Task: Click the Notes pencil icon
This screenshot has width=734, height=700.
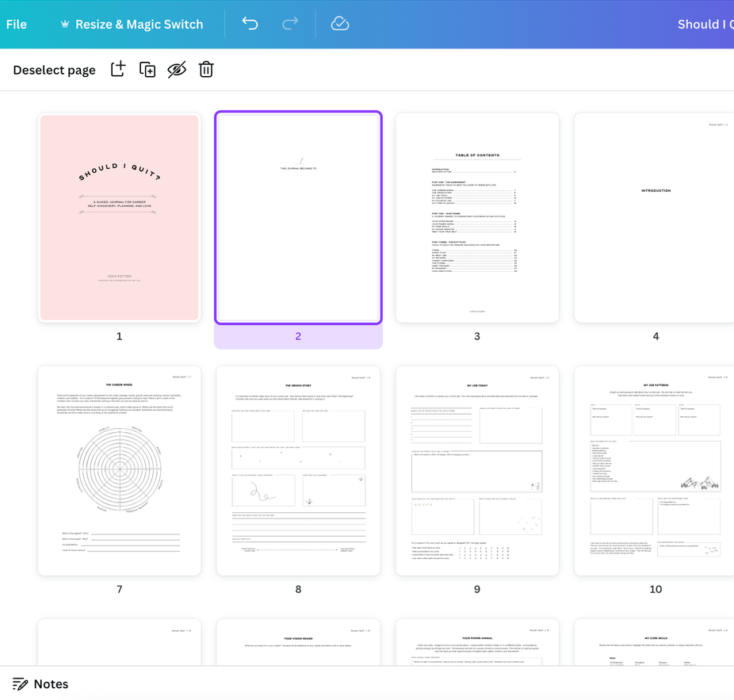Action: [x=21, y=684]
